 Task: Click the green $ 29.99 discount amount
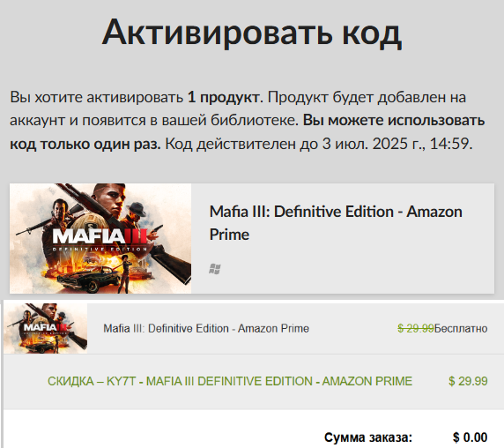[x=468, y=381]
